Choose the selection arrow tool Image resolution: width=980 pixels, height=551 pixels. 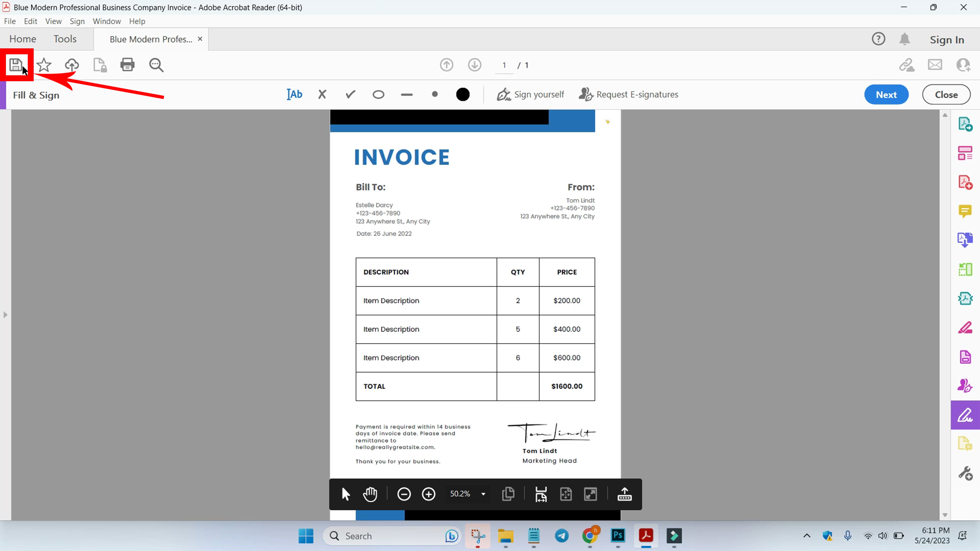[x=345, y=494]
